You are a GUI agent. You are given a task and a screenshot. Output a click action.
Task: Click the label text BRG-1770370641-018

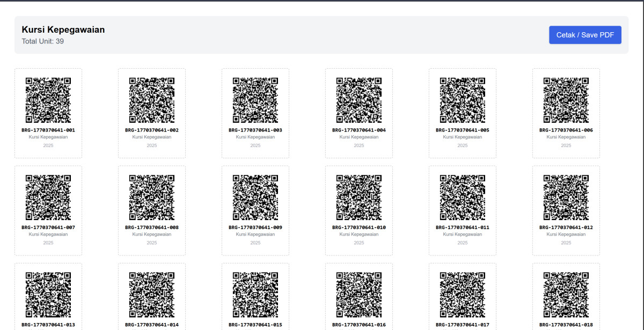(566, 325)
